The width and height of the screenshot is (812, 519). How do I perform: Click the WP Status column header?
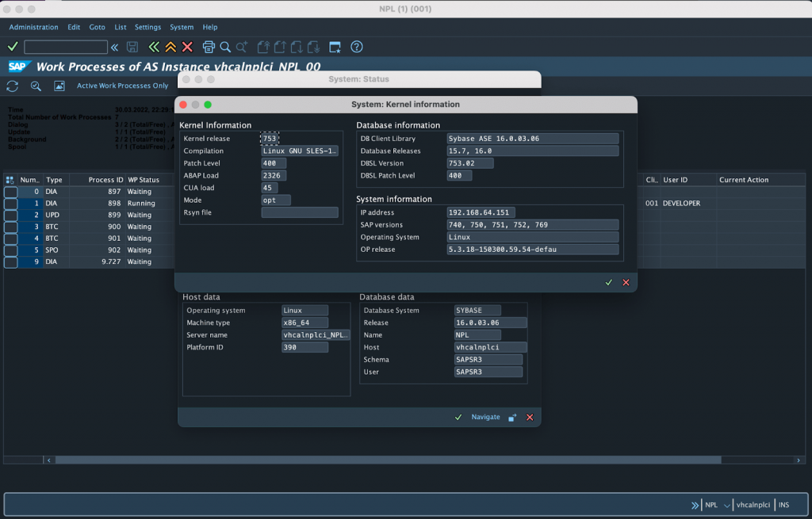tap(149, 180)
